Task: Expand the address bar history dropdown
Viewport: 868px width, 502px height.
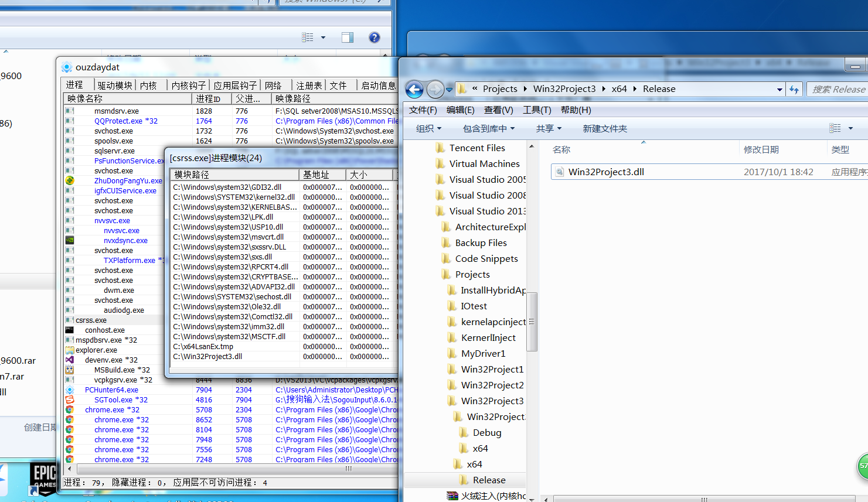Action: 780,90
